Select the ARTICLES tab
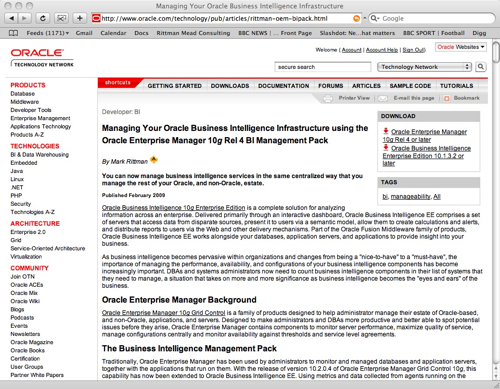The image size is (500, 389). [366, 86]
